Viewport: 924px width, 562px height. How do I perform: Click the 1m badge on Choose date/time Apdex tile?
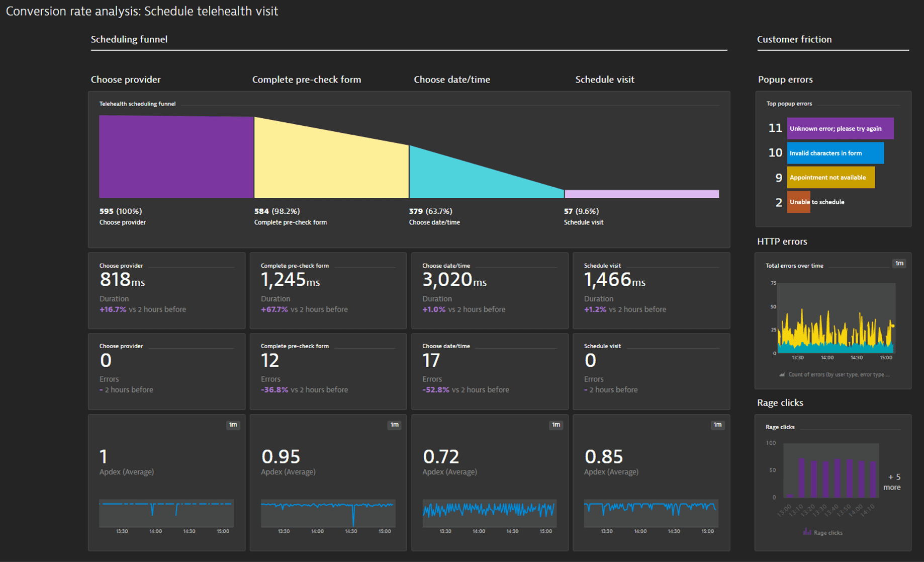(x=556, y=425)
